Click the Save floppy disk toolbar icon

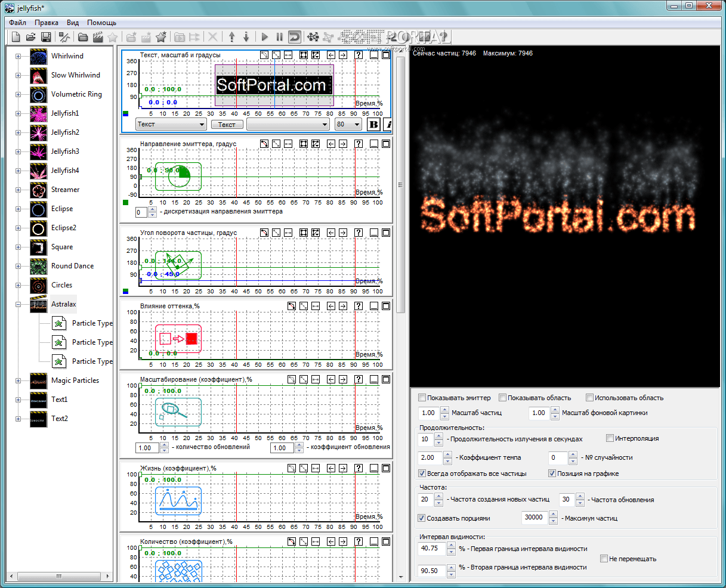coord(46,37)
